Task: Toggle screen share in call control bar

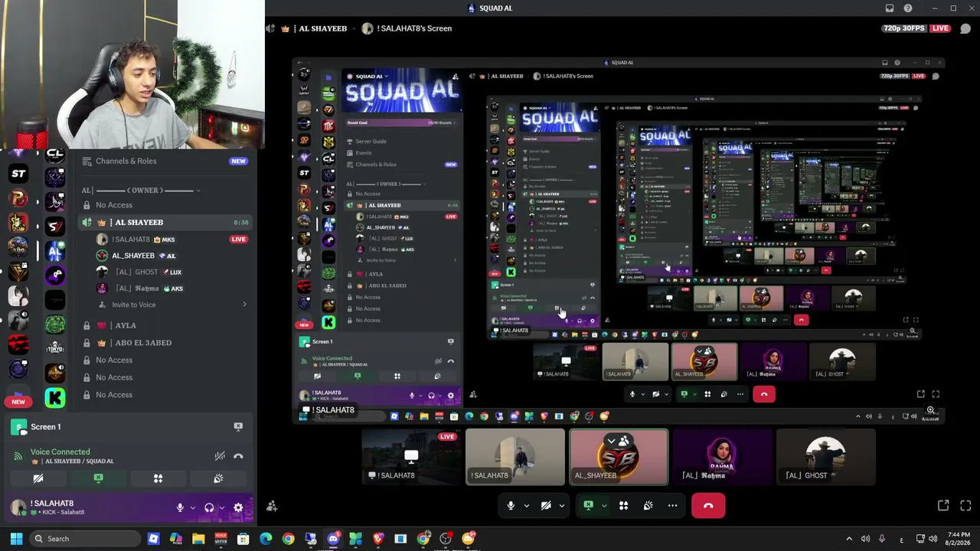Action: coord(588,506)
